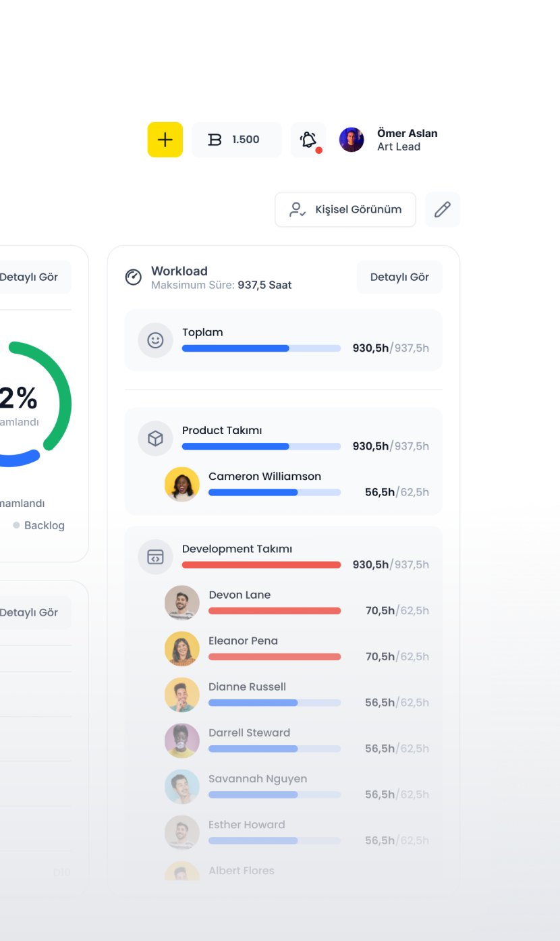The height and width of the screenshot is (941, 560).
Task: Click the B currency balance 1.500
Action: (236, 140)
